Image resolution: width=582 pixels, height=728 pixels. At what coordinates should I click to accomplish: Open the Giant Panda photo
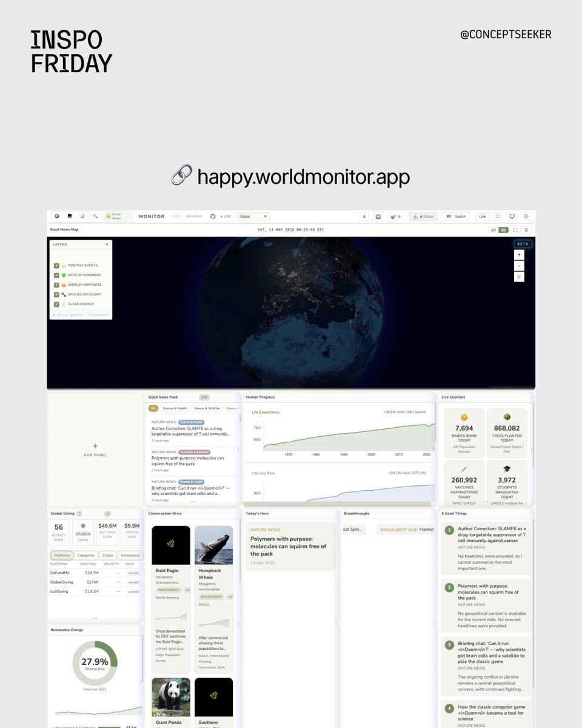click(170, 696)
